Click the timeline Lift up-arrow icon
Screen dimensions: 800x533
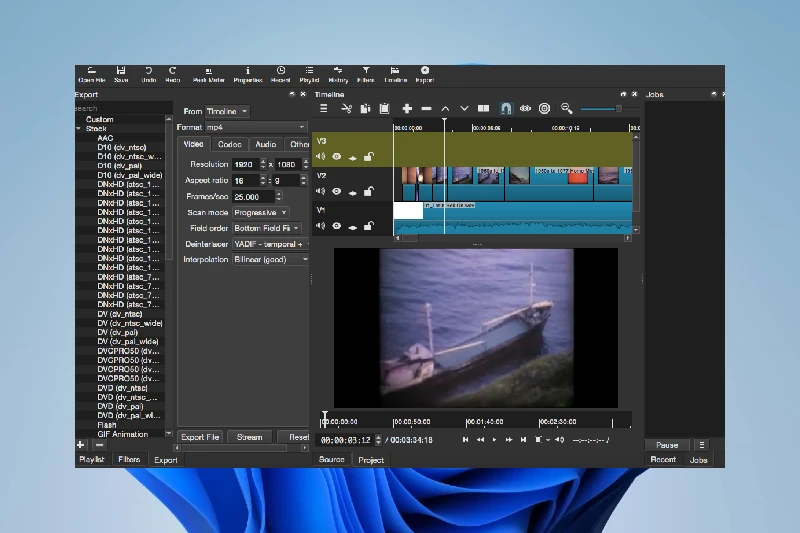tap(445, 109)
